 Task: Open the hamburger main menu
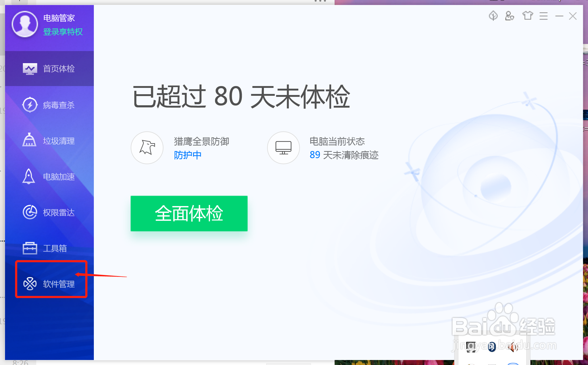point(543,16)
